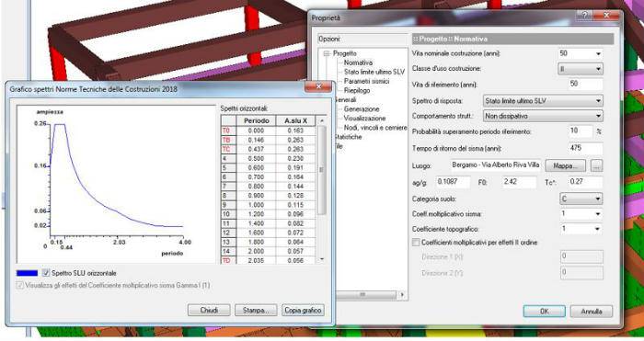Image resolution: width=644 pixels, height=341 pixels.
Task: Click the blue spectrum color swatch
Action: (27, 273)
